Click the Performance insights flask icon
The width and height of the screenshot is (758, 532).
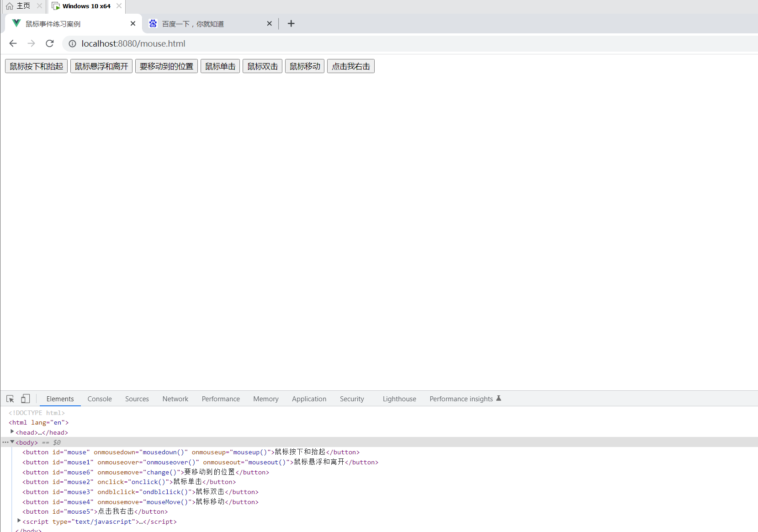[499, 399]
